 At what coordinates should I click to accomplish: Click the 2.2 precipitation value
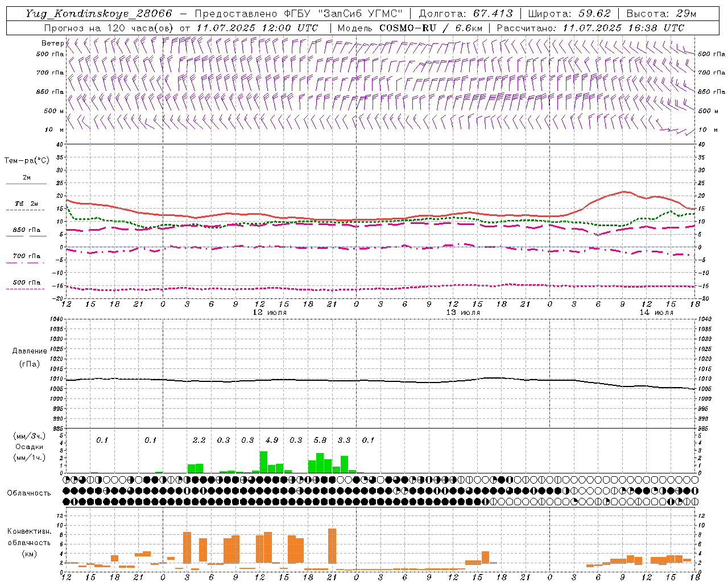(199, 440)
